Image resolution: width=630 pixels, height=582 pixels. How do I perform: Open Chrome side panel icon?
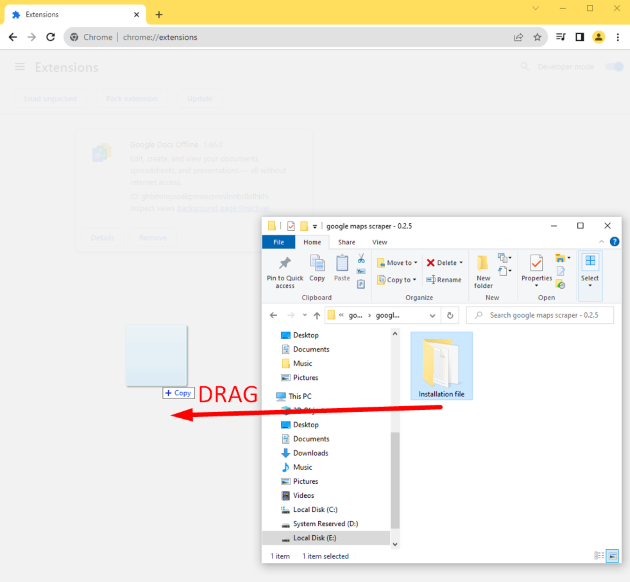(x=579, y=37)
